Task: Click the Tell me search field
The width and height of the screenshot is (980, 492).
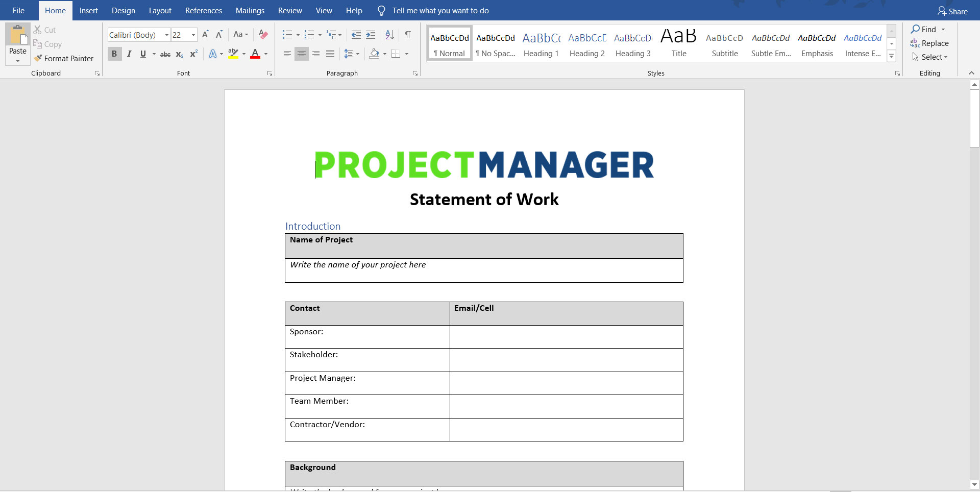Action: pyautogui.click(x=440, y=11)
